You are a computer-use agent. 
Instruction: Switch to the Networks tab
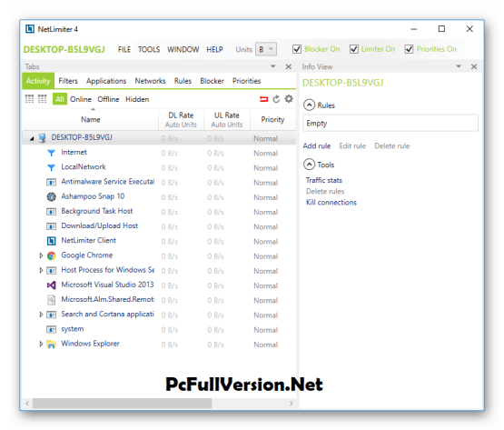click(150, 81)
